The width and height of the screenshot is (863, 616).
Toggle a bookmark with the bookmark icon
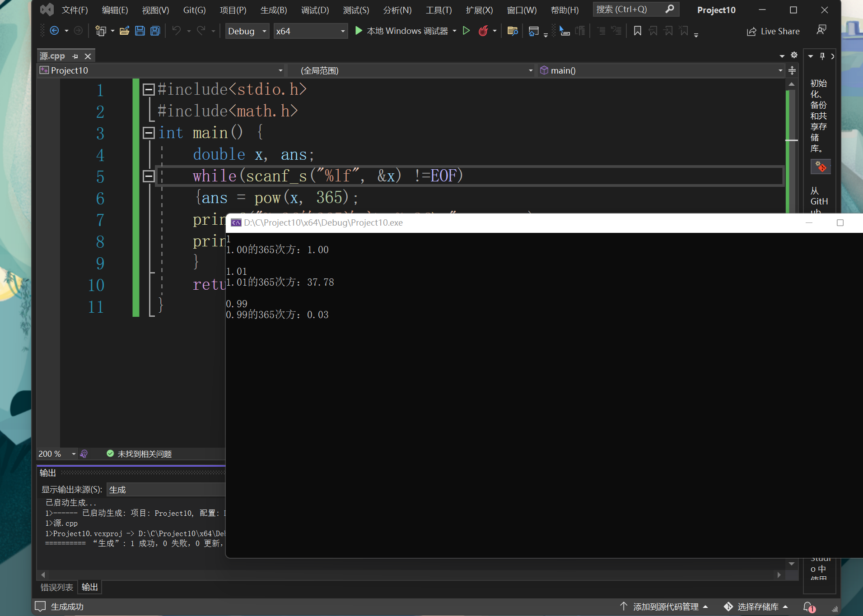pyautogui.click(x=637, y=31)
